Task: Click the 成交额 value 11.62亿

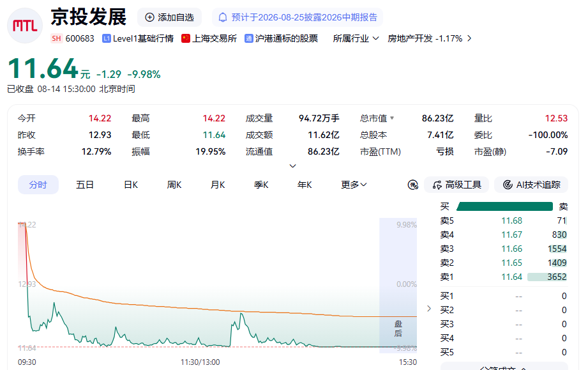Action: [x=324, y=135]
